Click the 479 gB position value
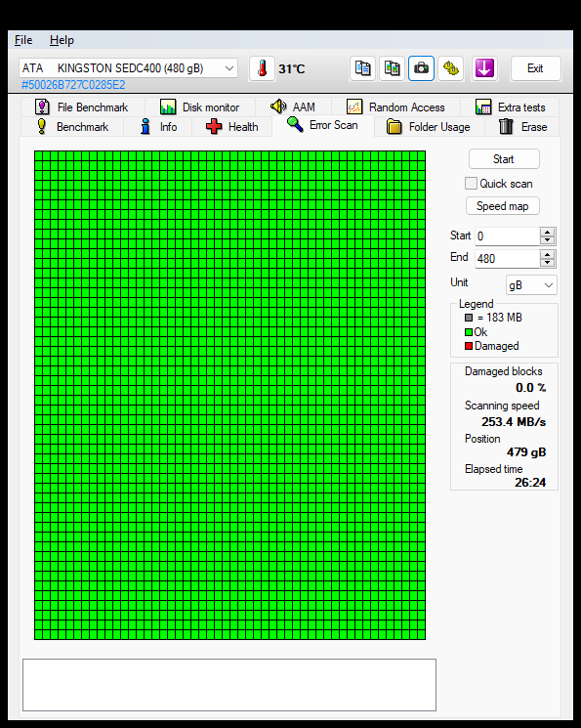The height and width of the screenshot is (728, 581). click(526, 451)
